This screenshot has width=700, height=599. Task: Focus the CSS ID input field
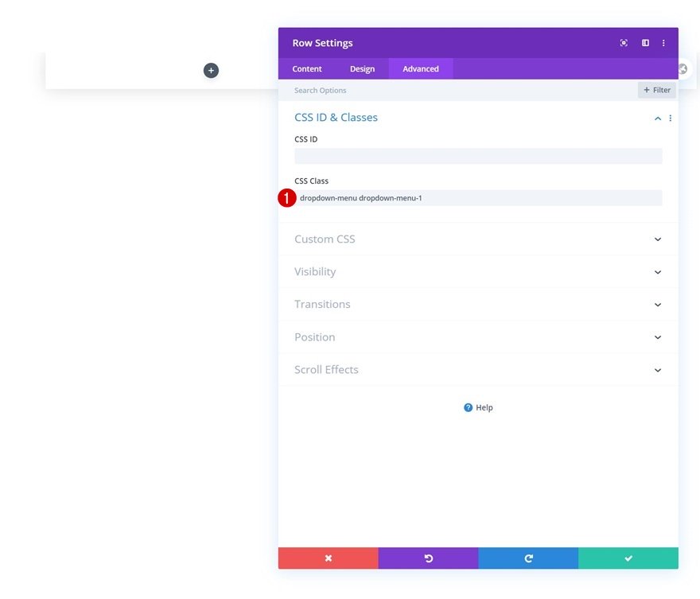click(478, 156)
